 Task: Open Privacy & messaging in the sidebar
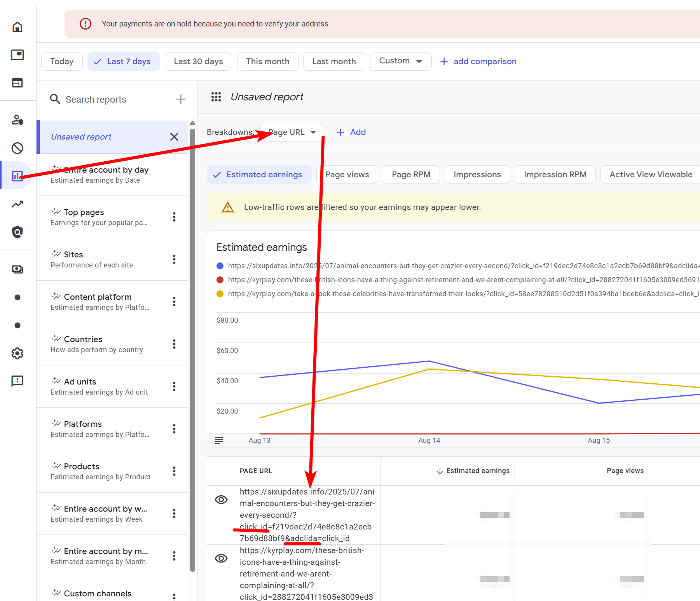click(17, 121)
